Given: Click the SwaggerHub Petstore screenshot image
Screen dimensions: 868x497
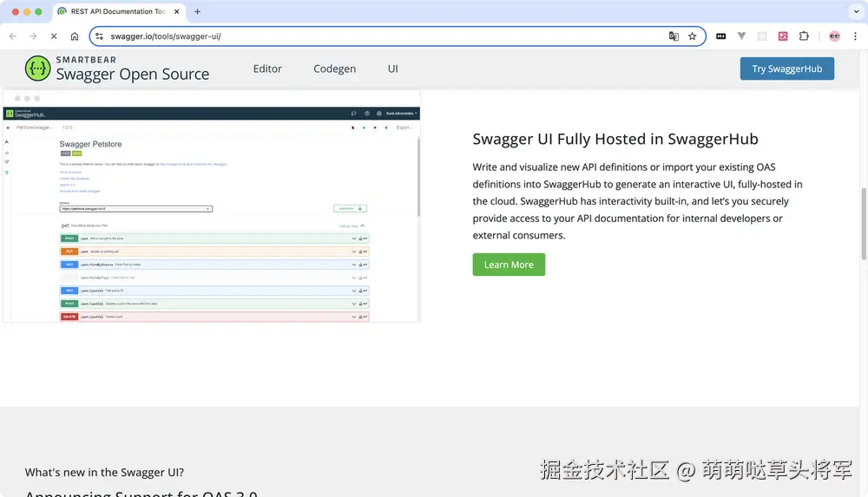Looking at the screenshot, I should (x=212, y=206).
